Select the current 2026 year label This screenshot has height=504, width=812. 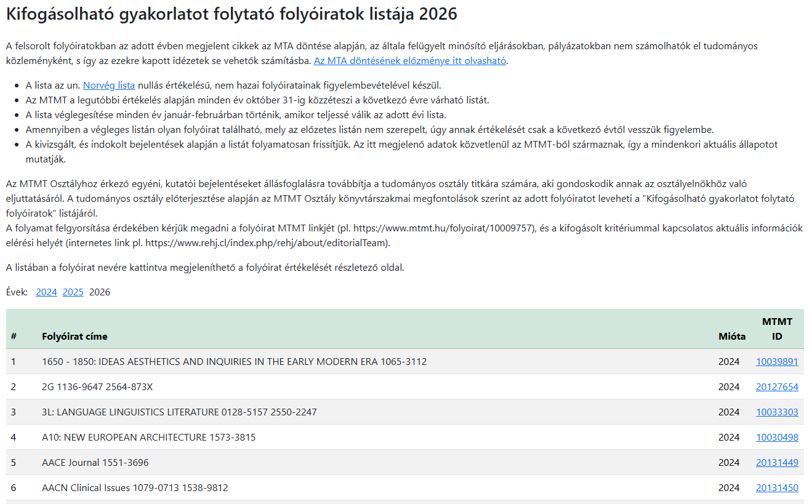coord(100,292)
